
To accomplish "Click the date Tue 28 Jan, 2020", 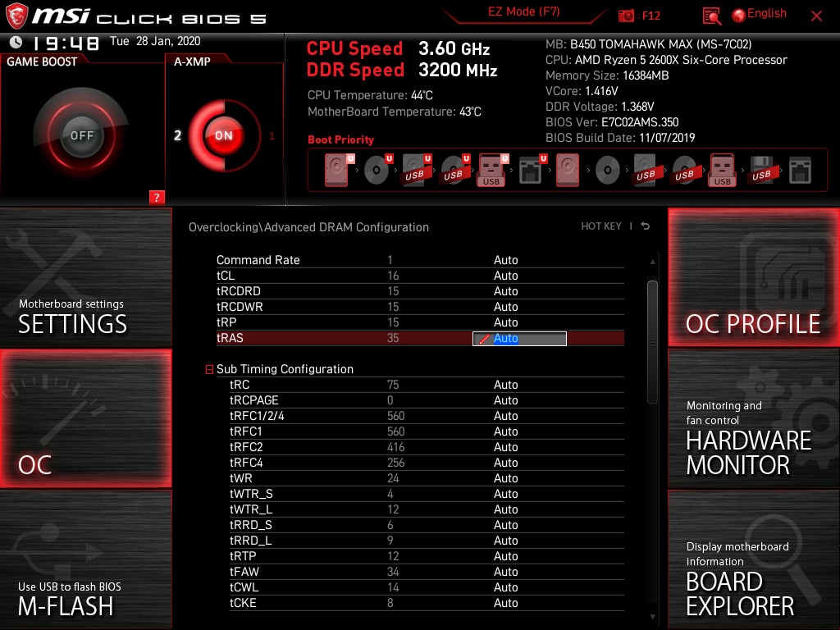I will [155, 41].
